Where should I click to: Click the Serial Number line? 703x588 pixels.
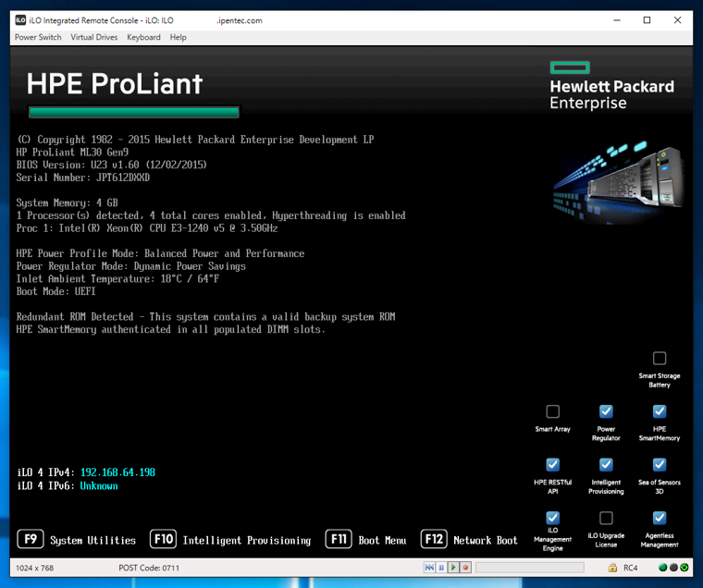point(83,178)
